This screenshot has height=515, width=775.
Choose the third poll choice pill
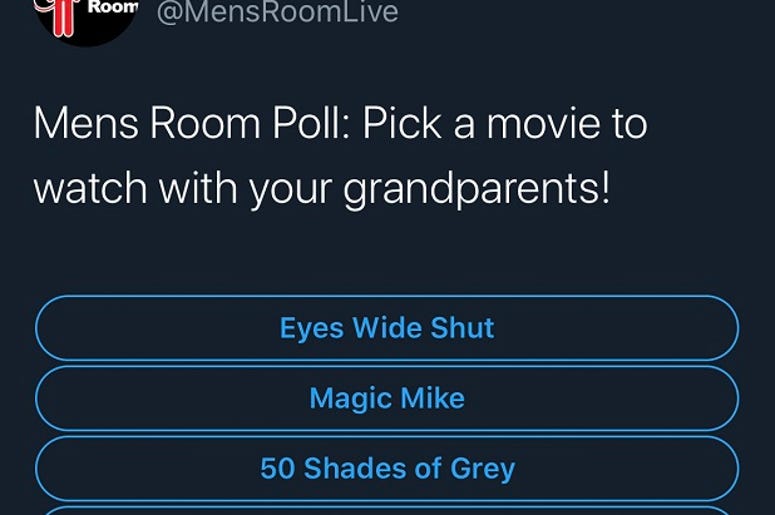coord(387,468)
